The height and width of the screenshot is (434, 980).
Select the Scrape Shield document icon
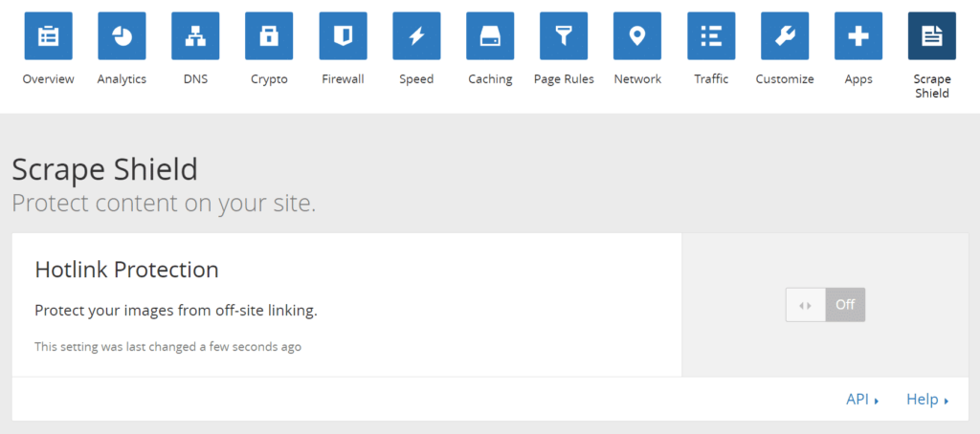click(x=931, y=36)
